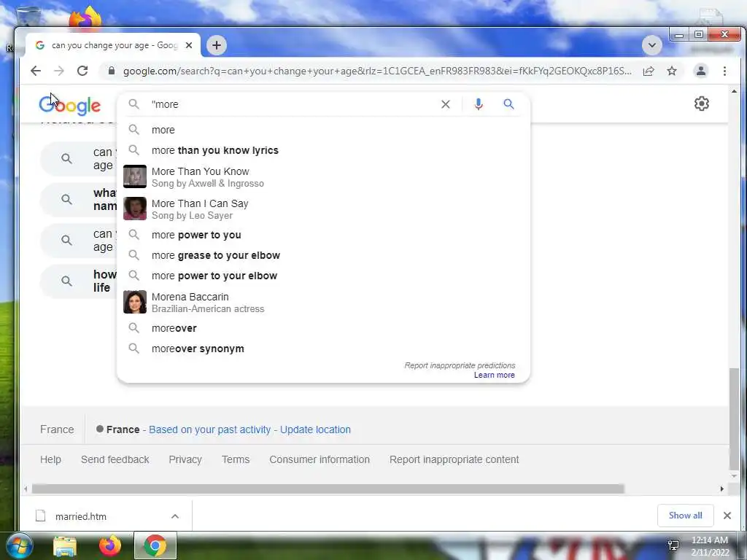Click the horizontal scroll right arrow
The width and height of the screenshot is (747, 560).
click(721, 489)
